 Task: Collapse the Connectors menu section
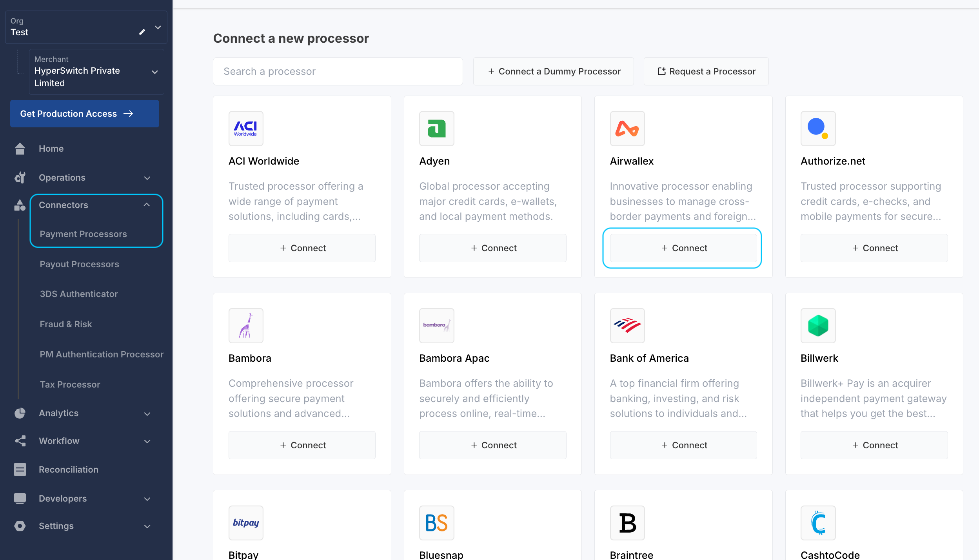point(147,205)
